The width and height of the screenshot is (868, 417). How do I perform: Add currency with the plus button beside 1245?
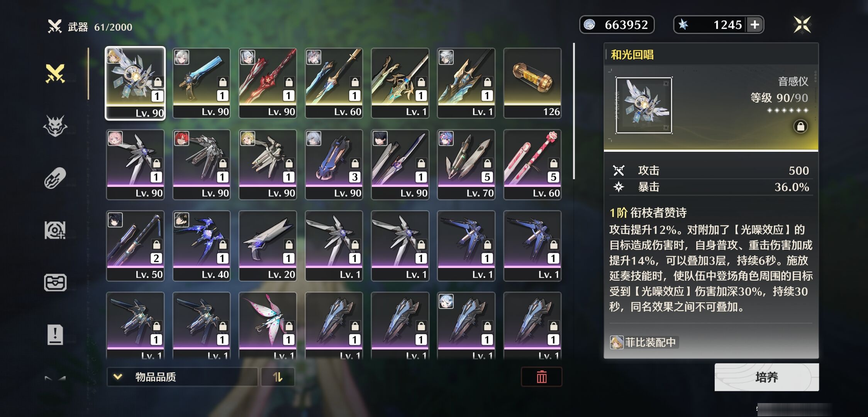pyautogui.click(x=754, y=25)
